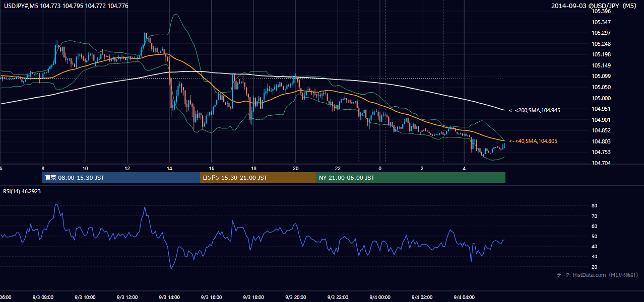Image resolution: width=644 pixels, height=302 pixels.
Task: Click price axis value 104.803
Action: click(601, 141)
